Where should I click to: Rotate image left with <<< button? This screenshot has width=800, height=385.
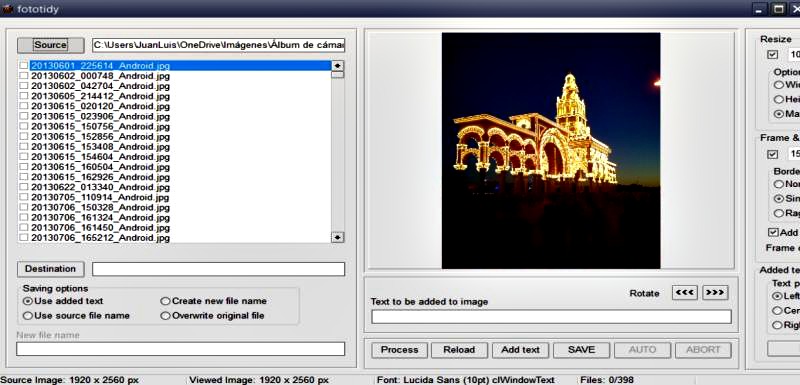tap(685, 293)
